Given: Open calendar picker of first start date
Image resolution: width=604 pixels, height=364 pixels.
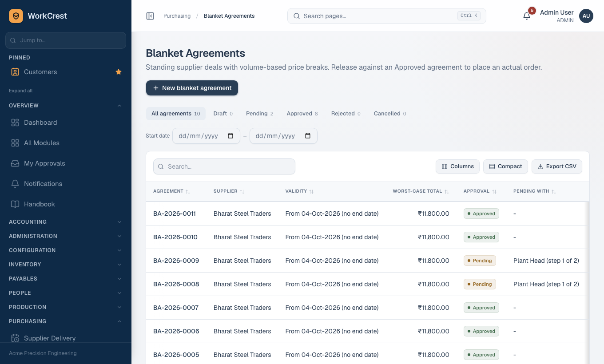Looking at the screenshot, I should tap(230, 136).
